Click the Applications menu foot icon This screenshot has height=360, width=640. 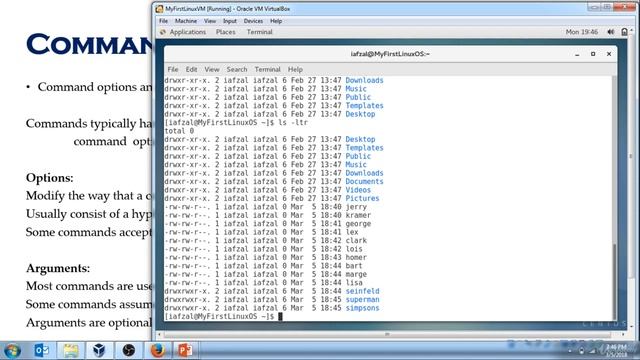(163, 32)
